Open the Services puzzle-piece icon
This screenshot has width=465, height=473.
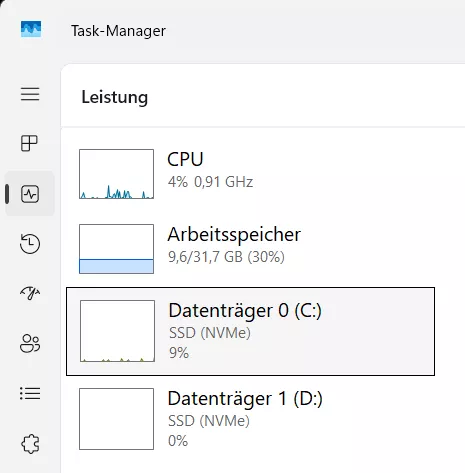(x=30, y=444)
